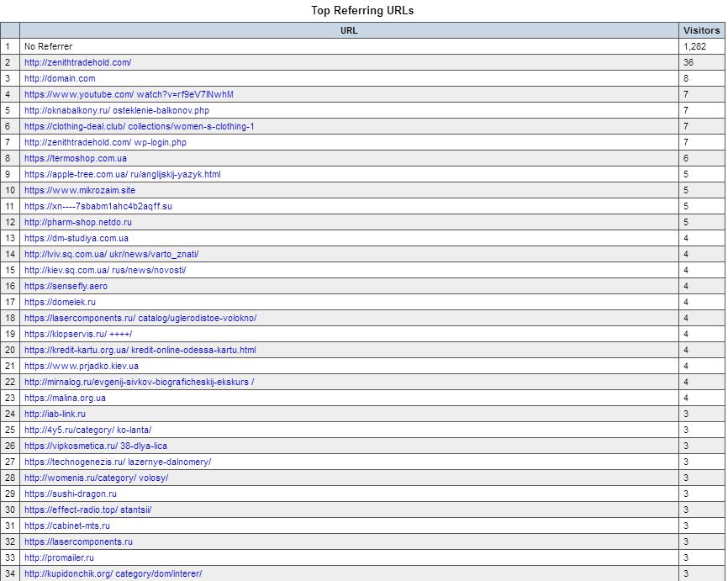This screenshot has width=728, height=581.
Task: Open the 4y5.ru/category ko-lanta link
Action: pyautogui.click(x=88, y=430)
